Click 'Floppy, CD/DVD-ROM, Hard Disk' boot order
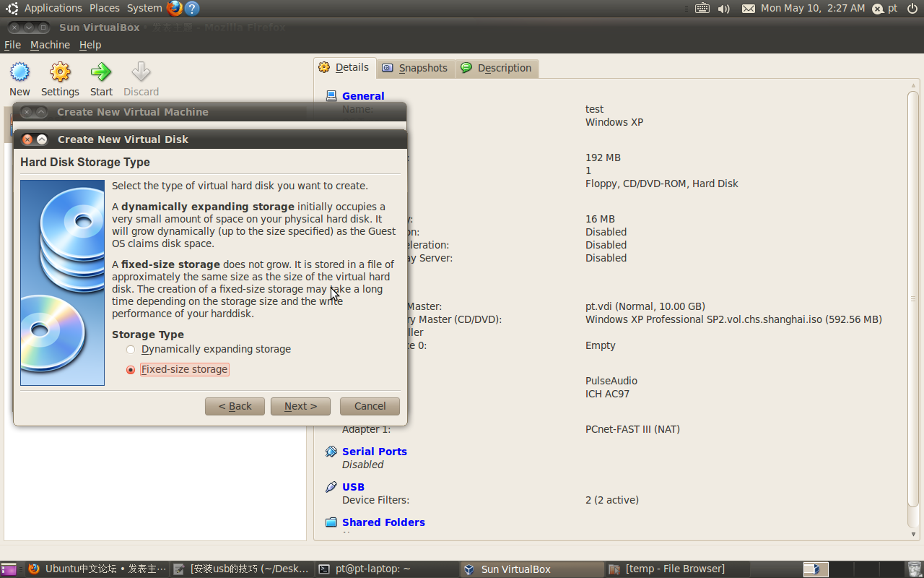This screenshot has width=924, height=578. coord(662,184)
